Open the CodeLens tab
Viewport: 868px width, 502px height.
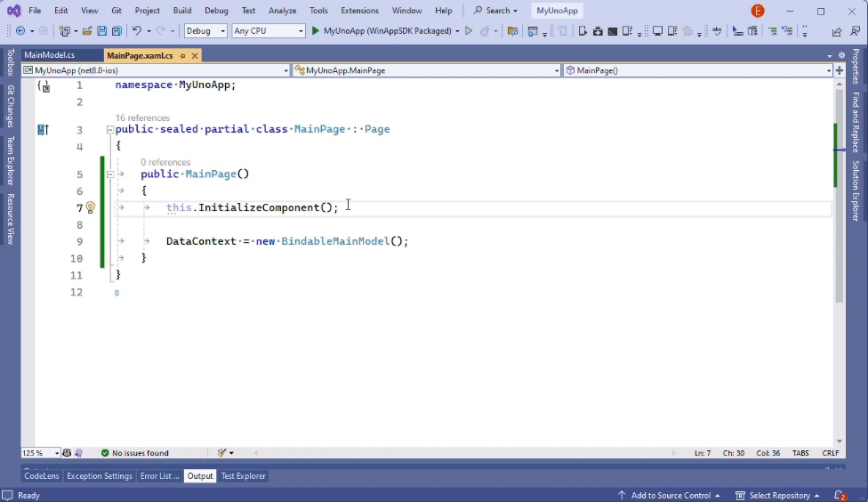(x=42, y=476)
